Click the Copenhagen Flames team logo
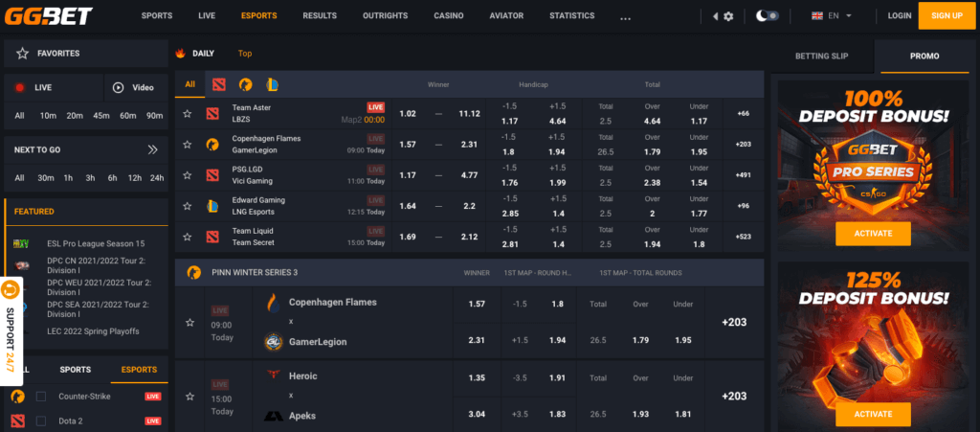Screen dimensions: 980x432 (273, 303)
